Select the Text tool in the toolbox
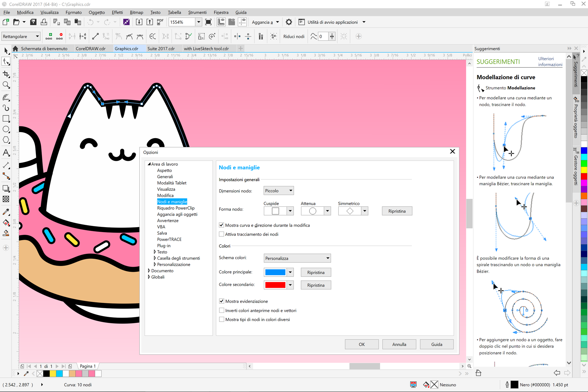Screen dimensions: 588x392 (x=6, y=152)
